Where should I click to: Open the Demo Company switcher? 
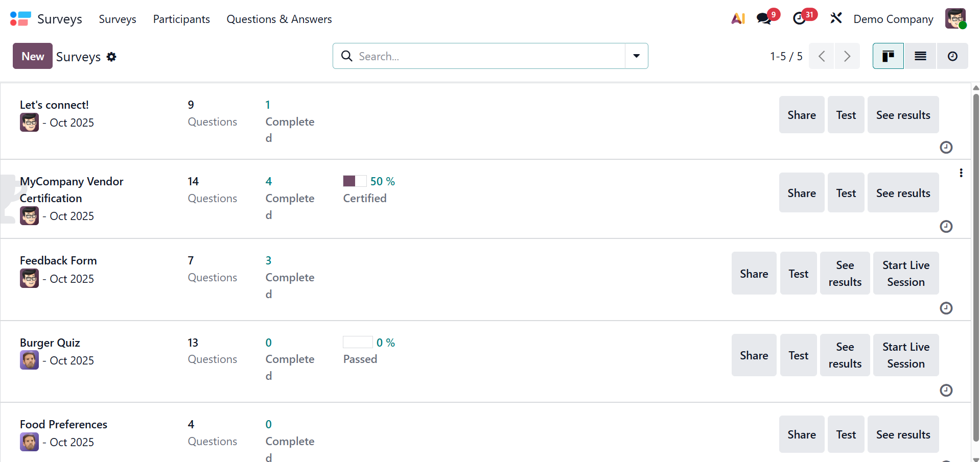click(893, 19)
